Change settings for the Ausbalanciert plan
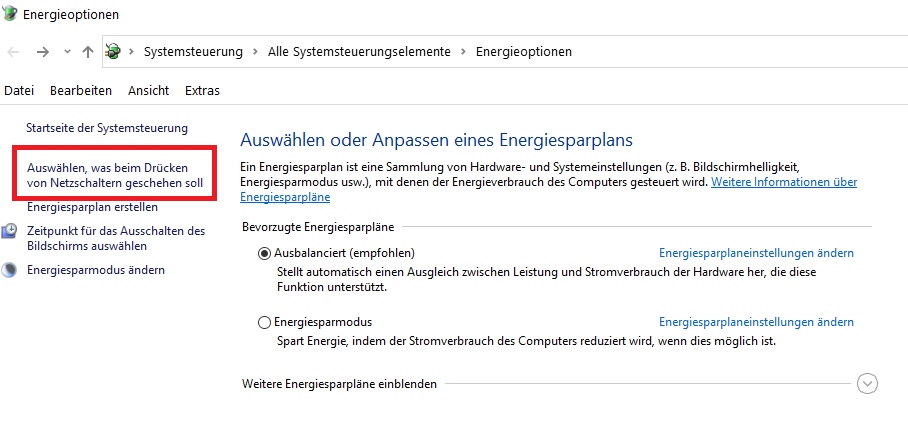Image resolution: width=908 pixels, height=425 pixels. [x=756, y=253]
